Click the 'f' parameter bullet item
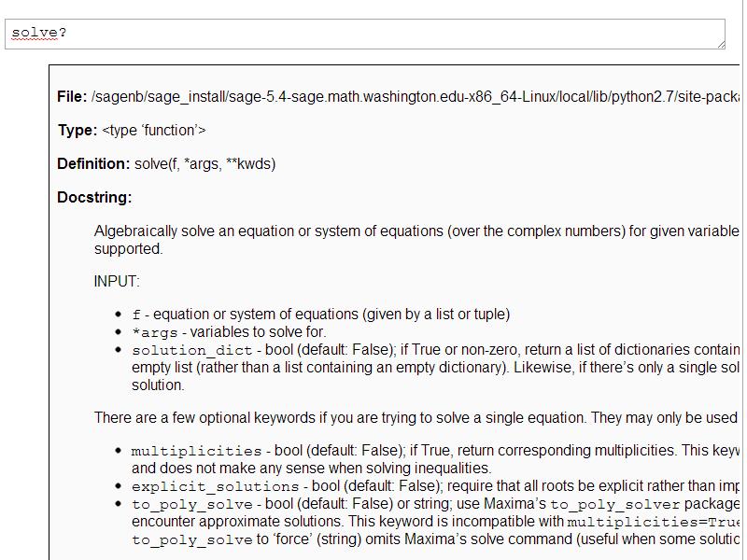Screen dimensions: 747x560 pos(136,315)
